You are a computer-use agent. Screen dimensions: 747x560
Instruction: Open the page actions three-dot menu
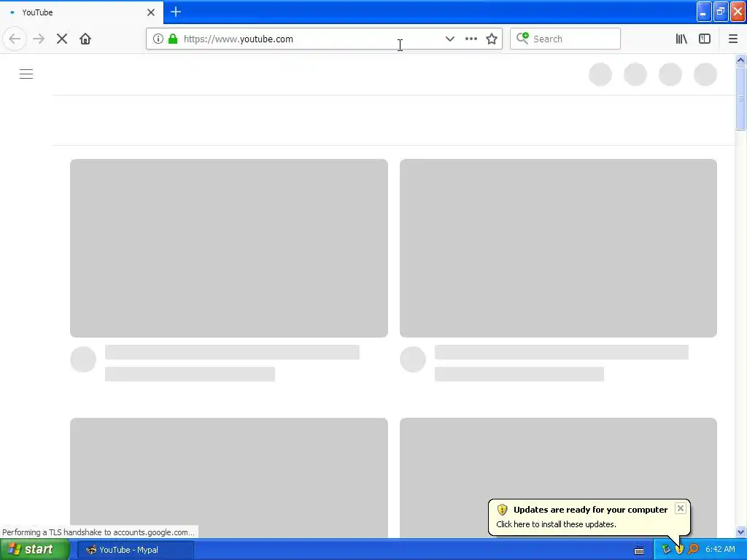(x=471, y=39)
